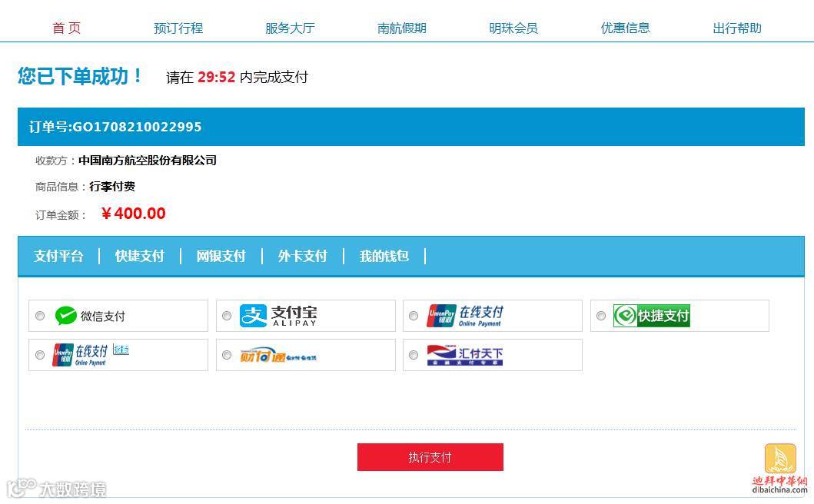
Task: Open the 服务大厅 menu
Action: pyautogui.click(x=290, y=28)
